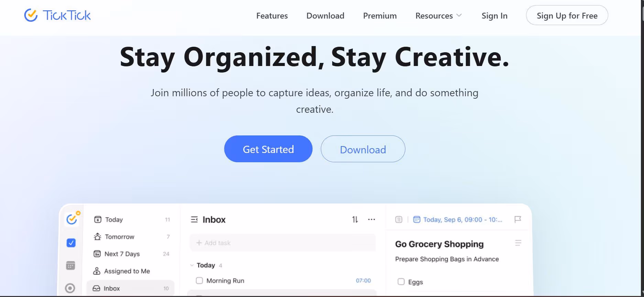Check the Morning Run task checkbox
644x297 pixels.
(x=199, y=280)
